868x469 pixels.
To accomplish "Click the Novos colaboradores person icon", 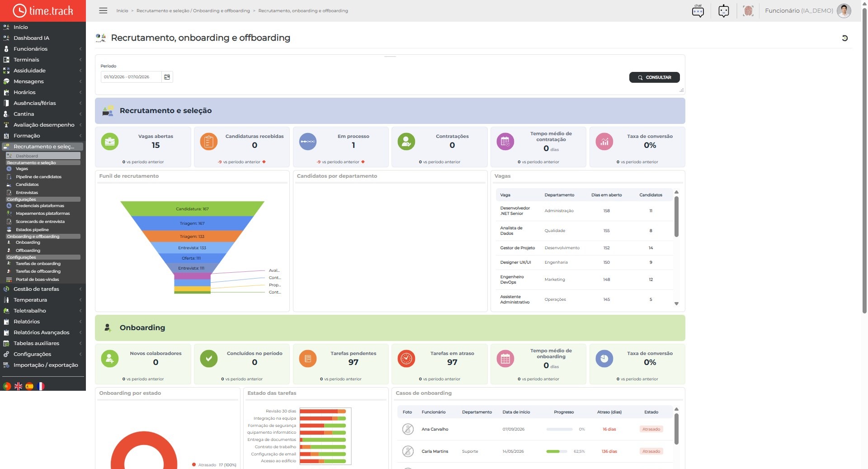I will (x=109, y=359).
